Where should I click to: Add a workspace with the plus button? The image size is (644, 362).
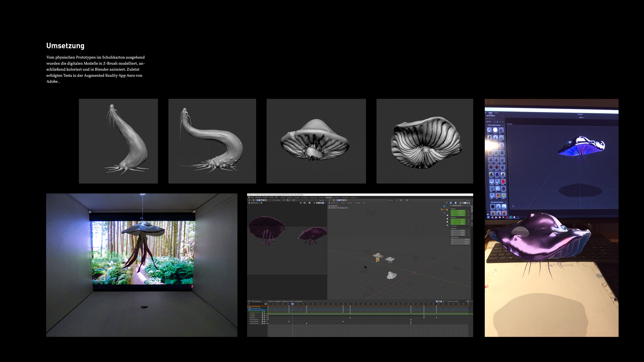click(358, 198)
